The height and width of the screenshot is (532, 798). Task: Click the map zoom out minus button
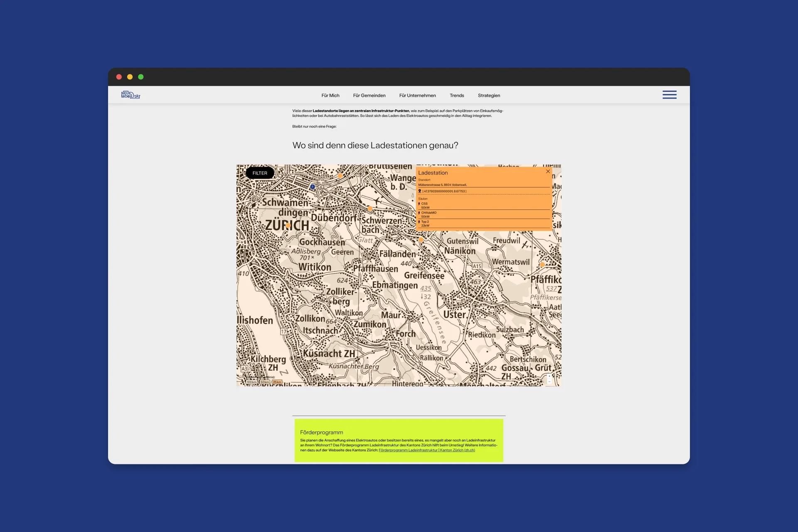(x=549, y=382)
